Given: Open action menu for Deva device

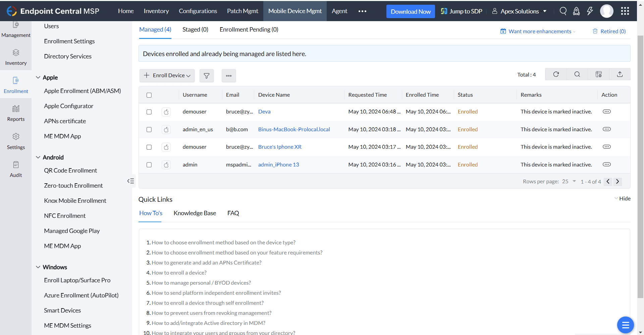Looking at the screenshot, I should pos(606,111).
